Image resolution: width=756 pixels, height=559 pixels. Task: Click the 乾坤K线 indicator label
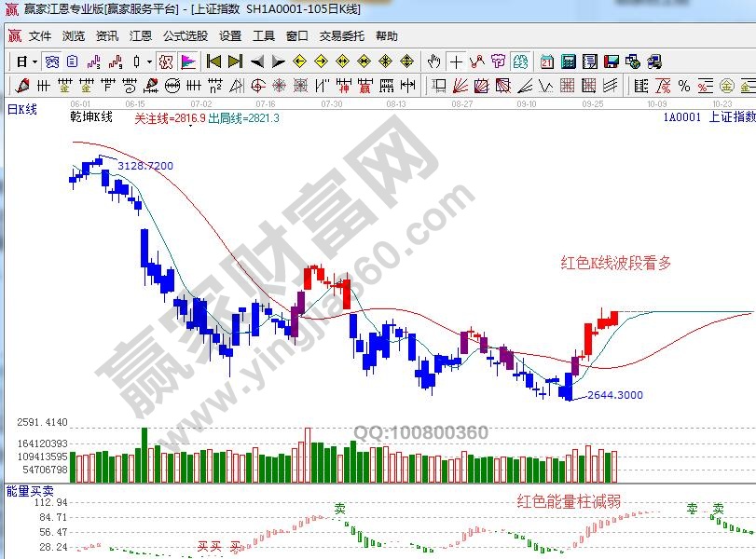[91, 117]
